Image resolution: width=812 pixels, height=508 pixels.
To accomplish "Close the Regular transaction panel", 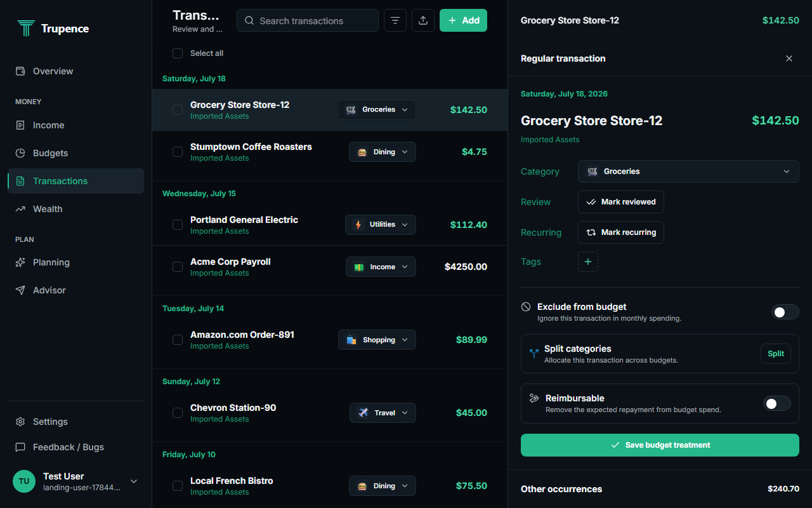I will 789,58.
